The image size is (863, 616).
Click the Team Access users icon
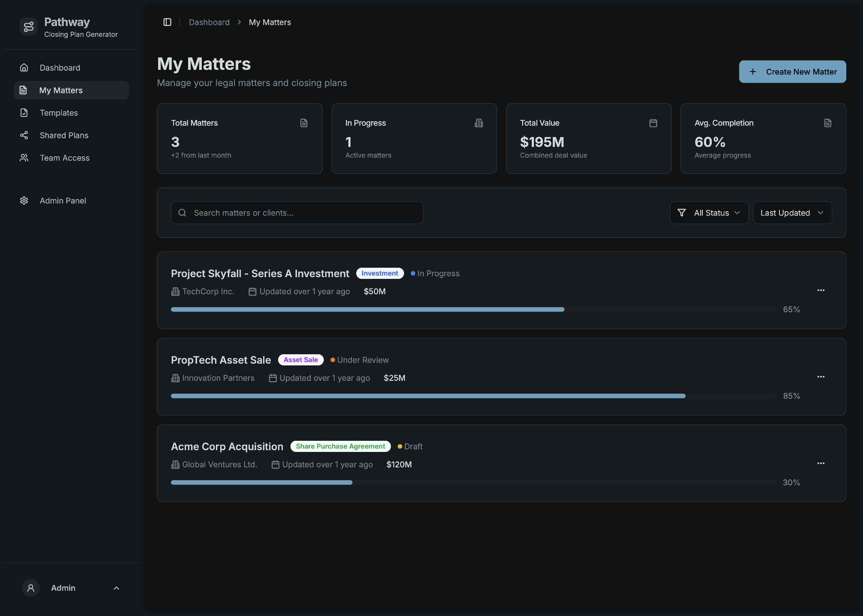click(24, 158)
